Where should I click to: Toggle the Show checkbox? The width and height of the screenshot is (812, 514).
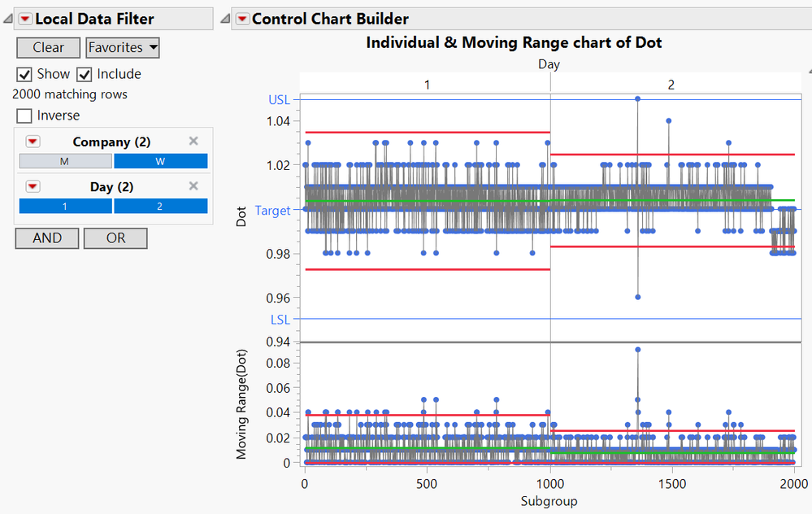click(24, 75)
